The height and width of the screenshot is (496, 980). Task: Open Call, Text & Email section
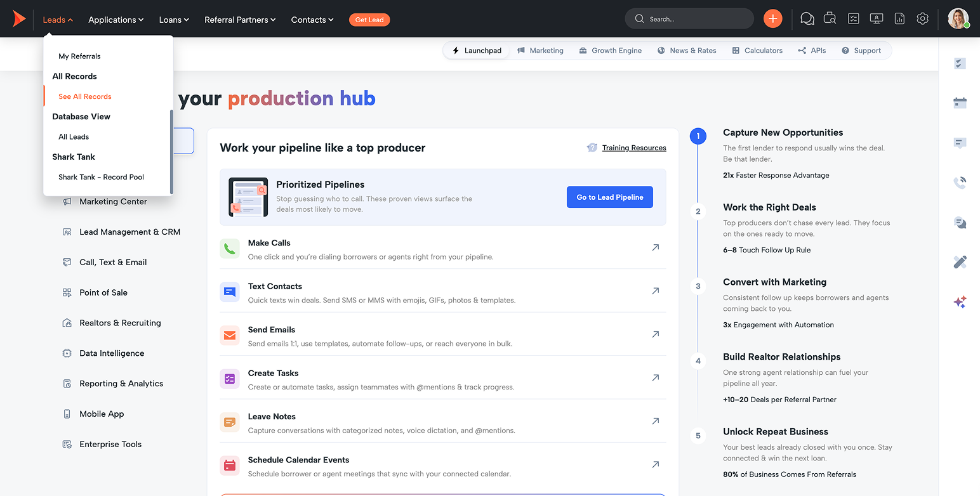pos(113,263)
